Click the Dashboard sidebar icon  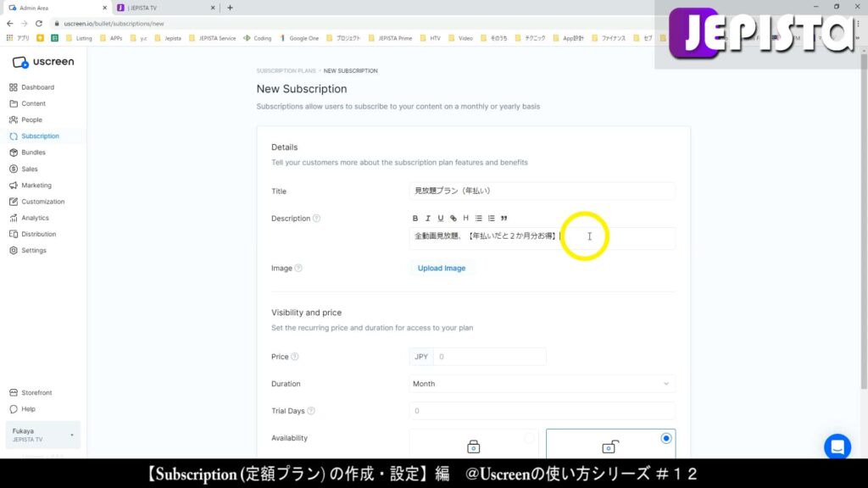pyautogui.click(x=14, y=87)
